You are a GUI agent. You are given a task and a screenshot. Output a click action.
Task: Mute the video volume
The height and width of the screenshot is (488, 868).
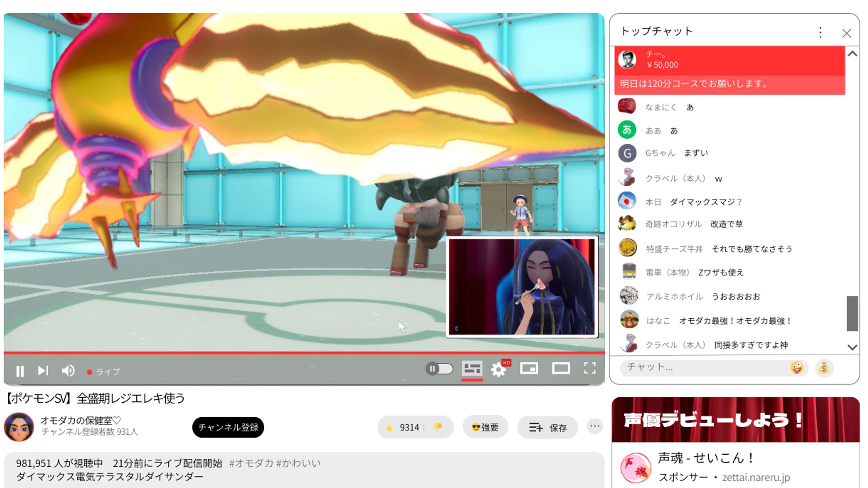(x=68, y=371)
